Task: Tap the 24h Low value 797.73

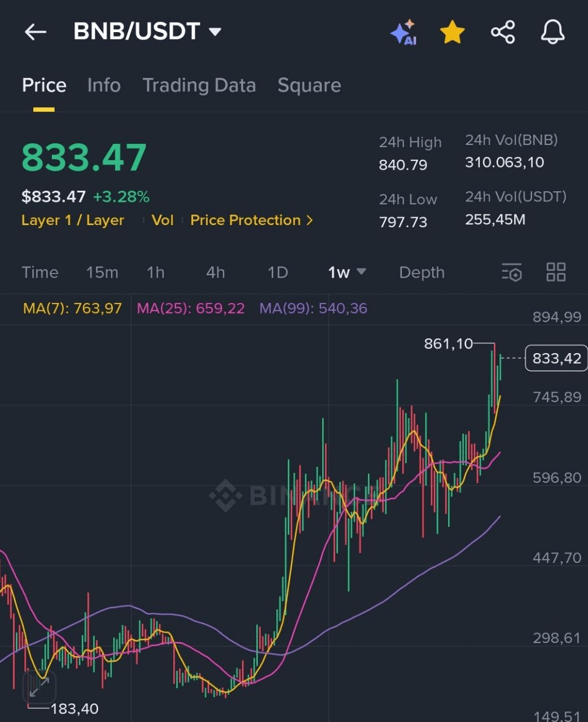Action: point(403,222)
